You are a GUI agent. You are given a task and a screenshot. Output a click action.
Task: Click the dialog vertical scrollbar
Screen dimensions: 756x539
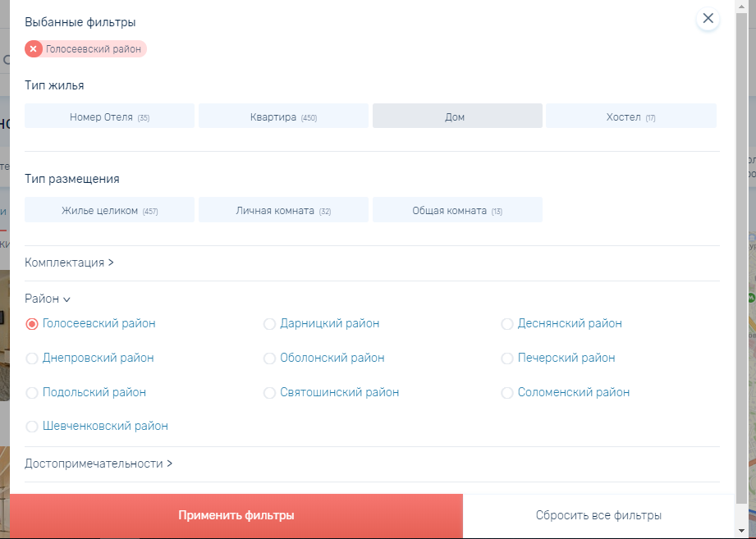point(741,258)
